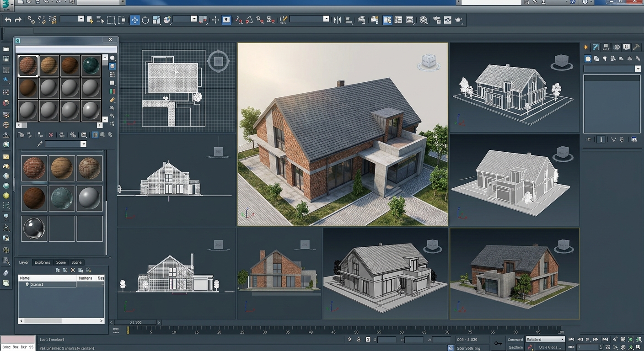The image size is (644, 351).
Task: Toggle the Snaps magnet in the top toolbar
Action: pos(239,20)
